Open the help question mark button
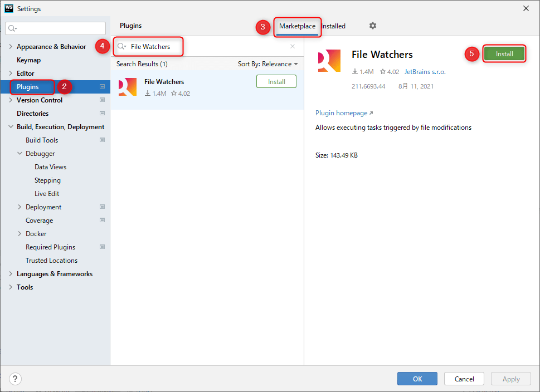 [15, 379]
